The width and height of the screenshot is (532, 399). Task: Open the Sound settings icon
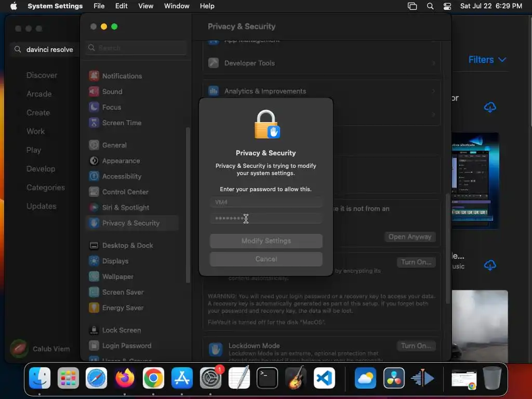coord(94,91)
